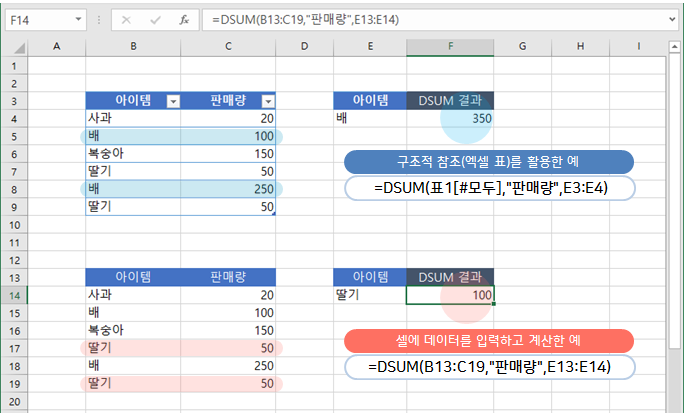The image size is (684, 413).
Task: Open the 아이템 filter dropdown in cell B3
Action: coord(173,102)
